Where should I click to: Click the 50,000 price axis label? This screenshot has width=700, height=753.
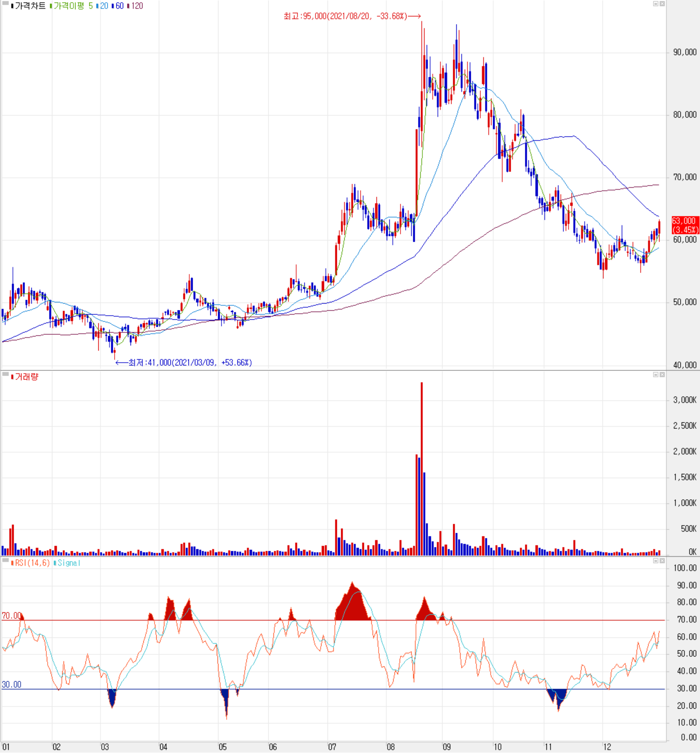pyautogui.click(x=685, y=302)
